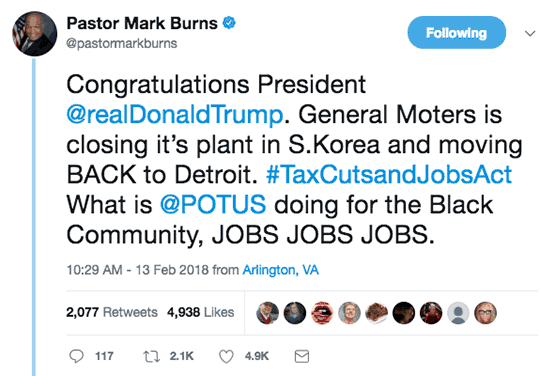Toggle the Following button
This screenshot has height=376, width=540.
click(457, 33)
